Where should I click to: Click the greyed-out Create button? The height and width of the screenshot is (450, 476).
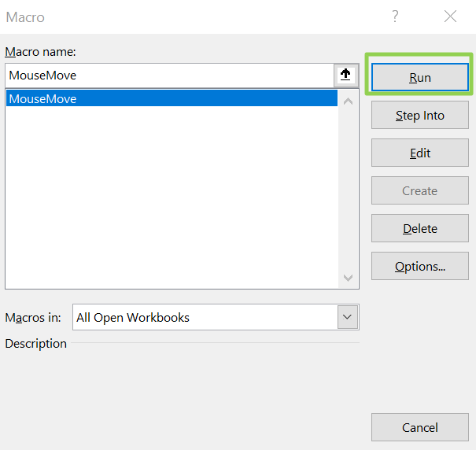(419, 191)
